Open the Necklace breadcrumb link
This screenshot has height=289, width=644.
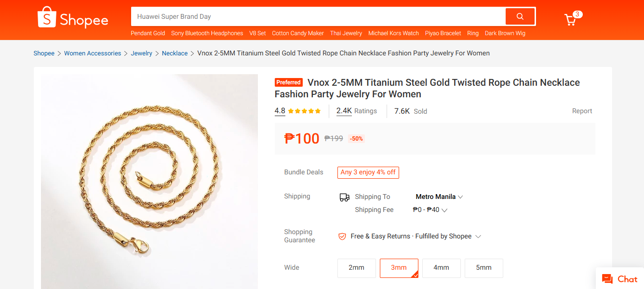[174, 53]
